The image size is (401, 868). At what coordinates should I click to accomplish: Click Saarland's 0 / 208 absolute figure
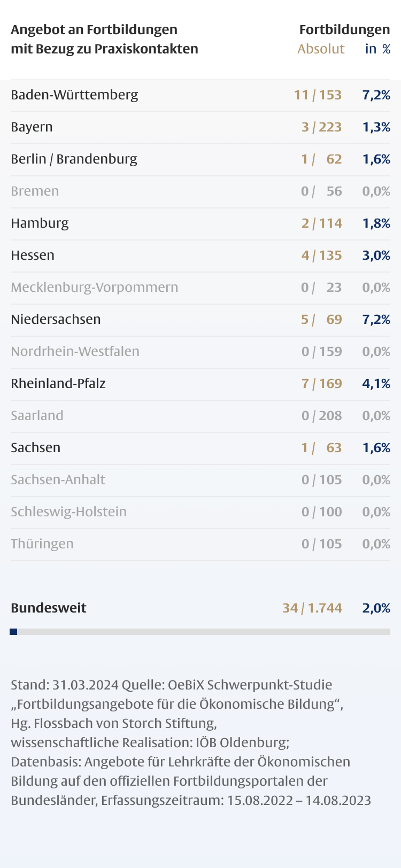coord(321,416)
